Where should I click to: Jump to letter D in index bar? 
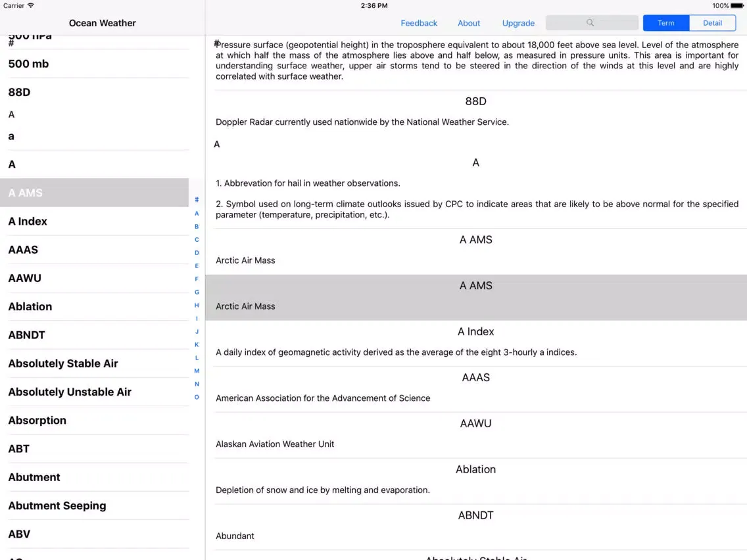197,253
